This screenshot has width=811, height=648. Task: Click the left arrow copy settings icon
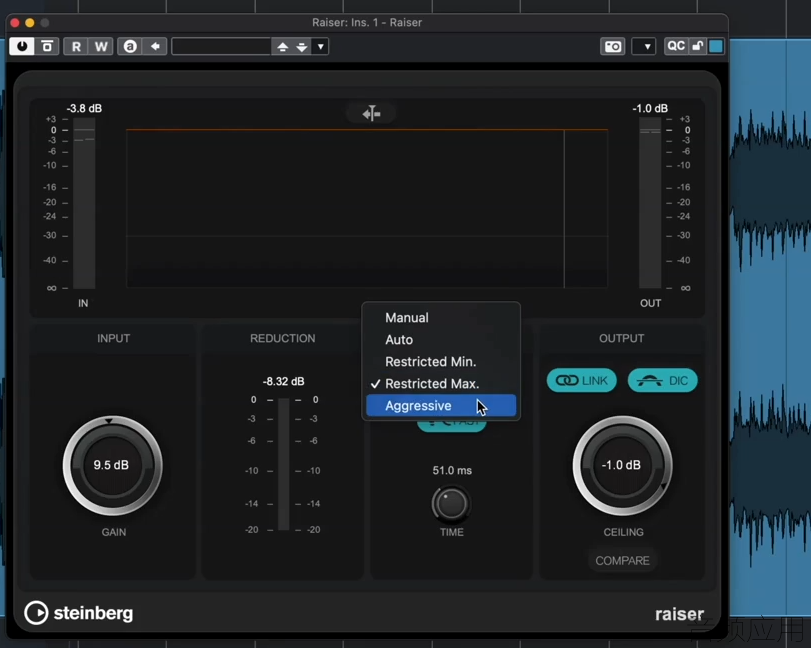pos(155,47)
